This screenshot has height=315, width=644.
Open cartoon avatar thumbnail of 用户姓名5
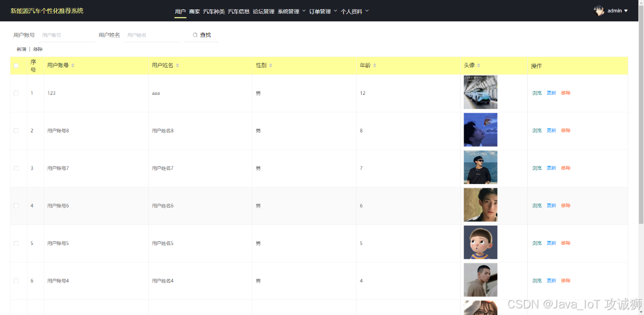coord(480,242)
